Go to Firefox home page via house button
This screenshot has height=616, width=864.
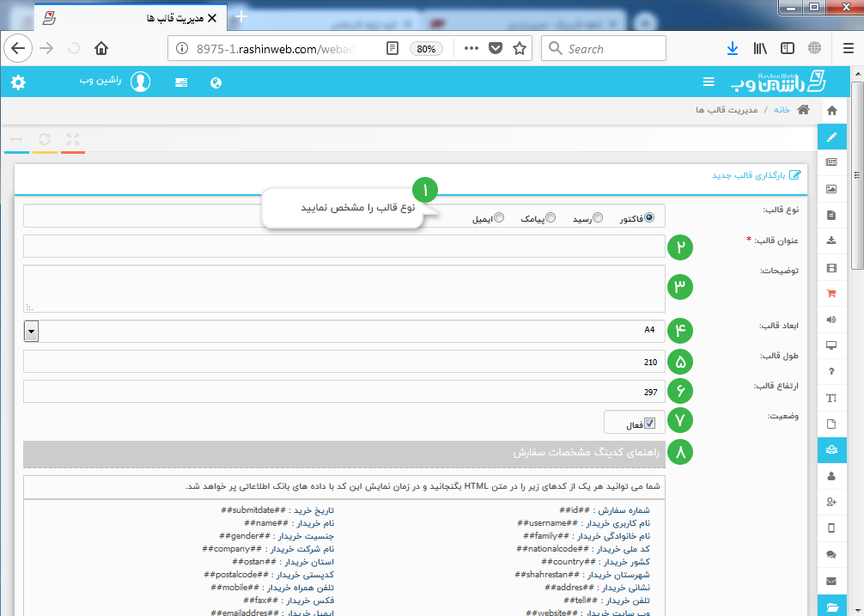click(100, 48)
